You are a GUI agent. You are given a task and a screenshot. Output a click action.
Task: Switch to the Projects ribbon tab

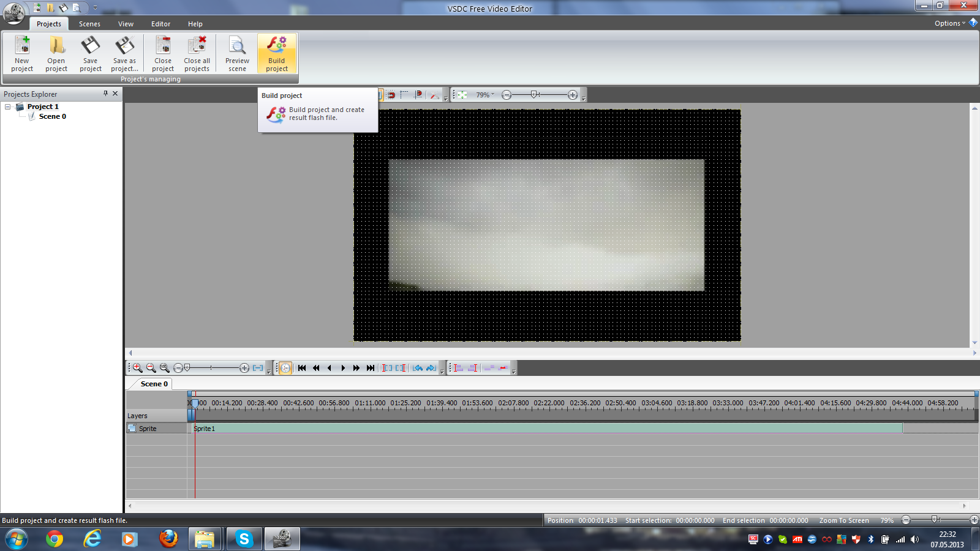(x=49, y=24)
